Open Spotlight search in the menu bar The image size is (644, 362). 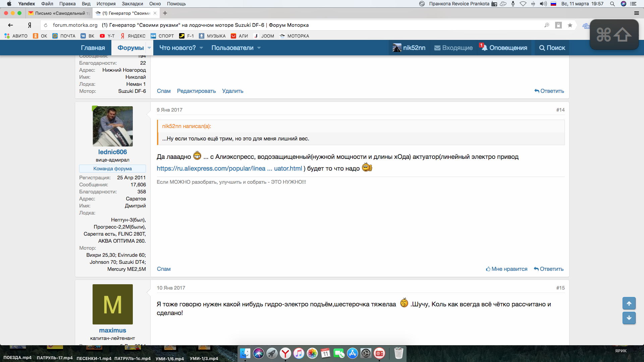coord(612,4)
